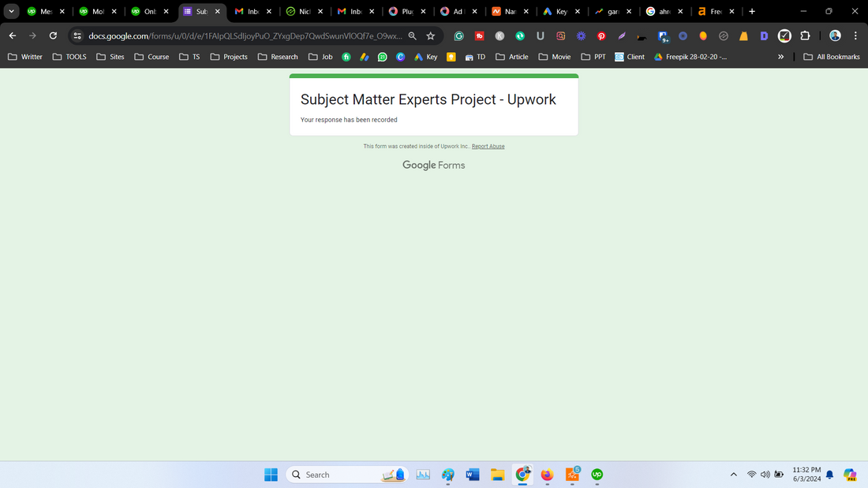
Task: Go back to the previous page
Action: pos(13,36)
